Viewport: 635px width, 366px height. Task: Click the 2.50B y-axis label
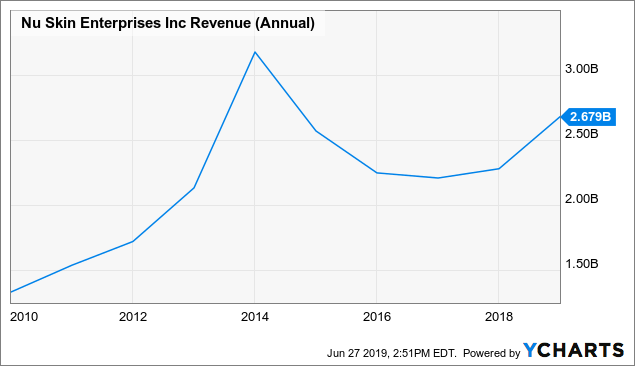tap(582, 134)
